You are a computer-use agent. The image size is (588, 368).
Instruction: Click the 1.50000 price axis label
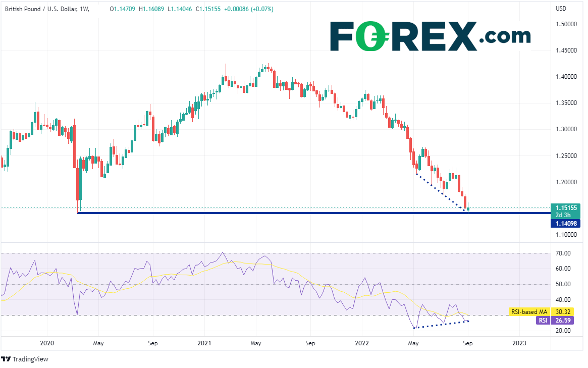[566, 24]
